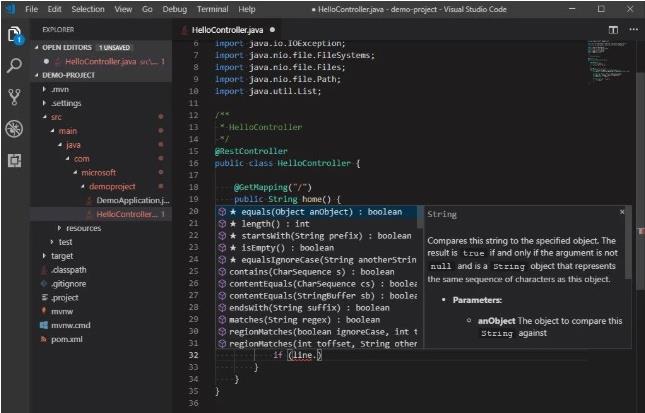Open the Extensions view icon

tap(15, 160)
